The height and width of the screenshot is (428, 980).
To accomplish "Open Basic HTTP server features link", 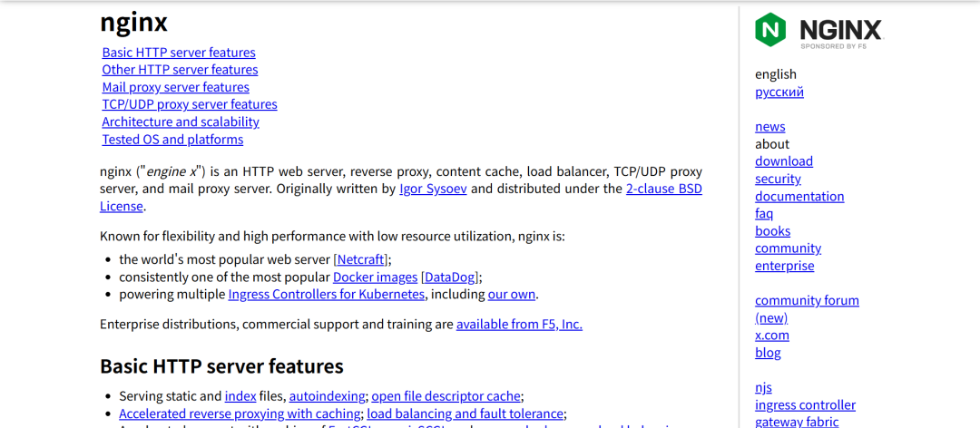I will tap(179, 53).
